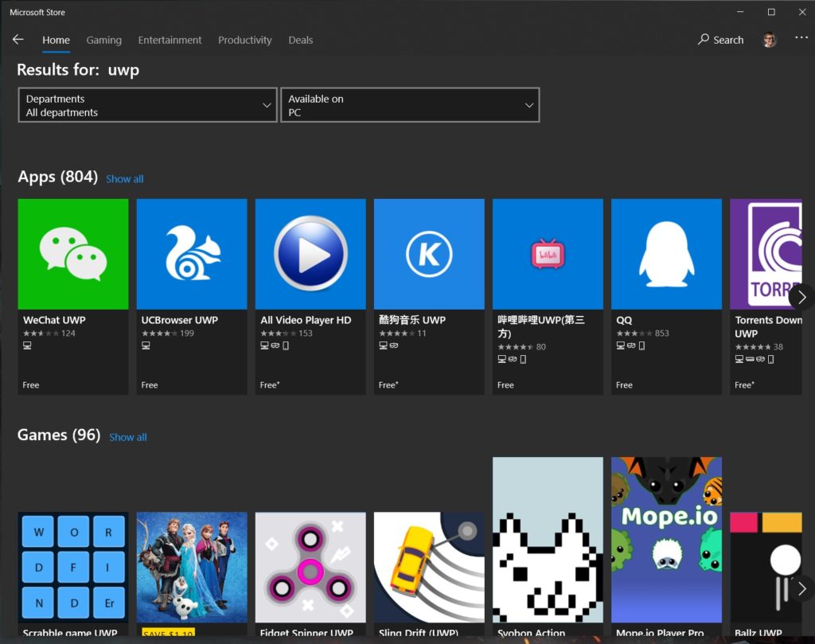Open the user profile picture
Viewport: 815px width, 644px height.
click(x=770, y=40)
